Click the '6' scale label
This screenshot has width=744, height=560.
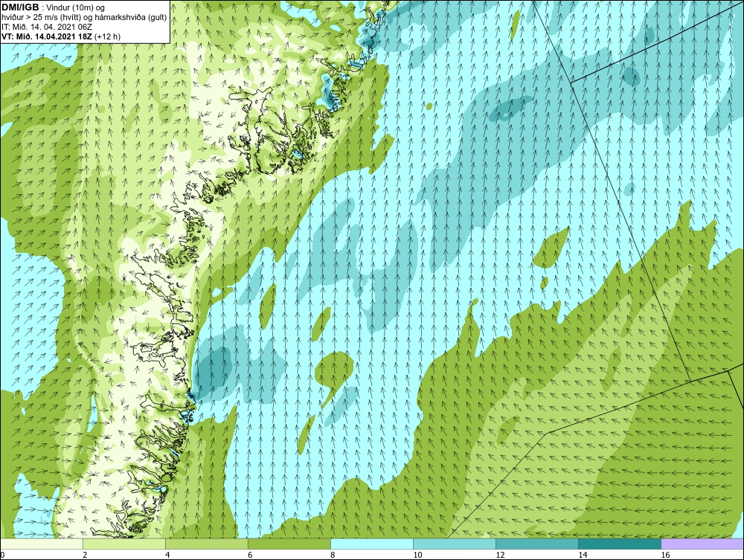point(249,555)
